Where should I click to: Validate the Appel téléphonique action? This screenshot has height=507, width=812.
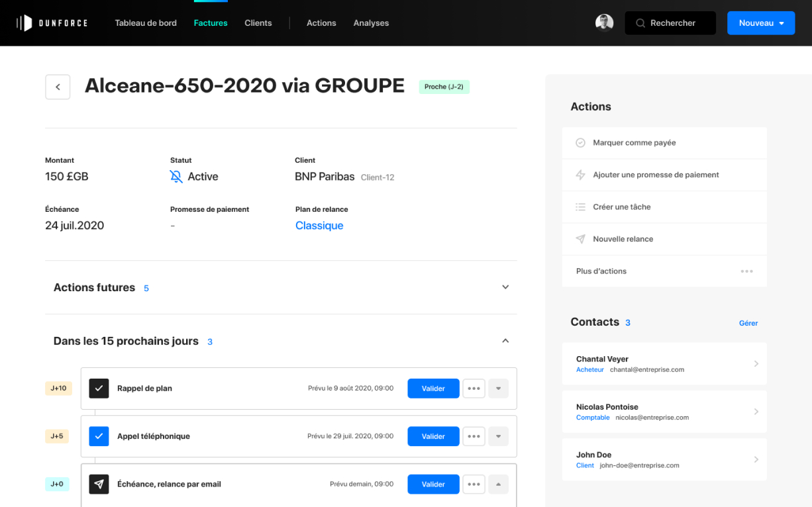tap(433, 436)
